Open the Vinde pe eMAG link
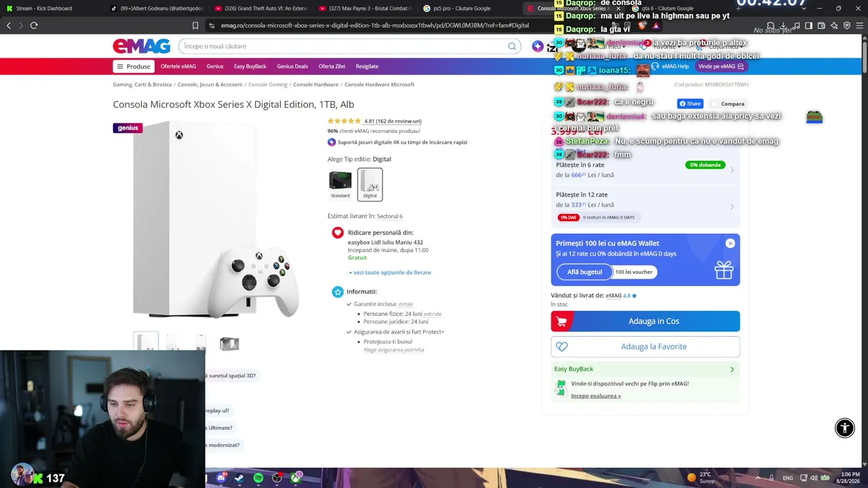 point(721,66)
